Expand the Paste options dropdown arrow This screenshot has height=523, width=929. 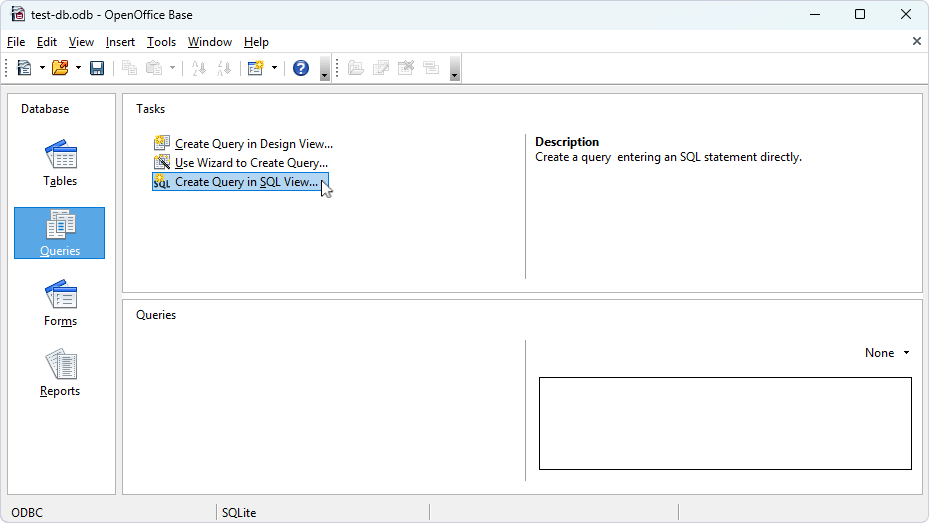click(172, 68)
